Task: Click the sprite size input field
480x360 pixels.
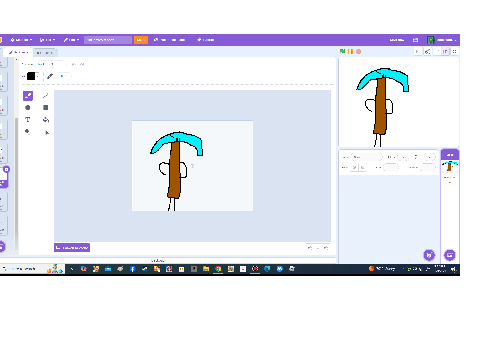Action: coord(391,167)
